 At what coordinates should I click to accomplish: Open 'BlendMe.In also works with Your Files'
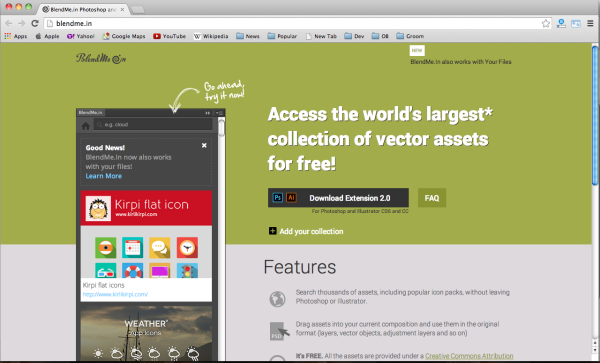click(x=461, y=62)
